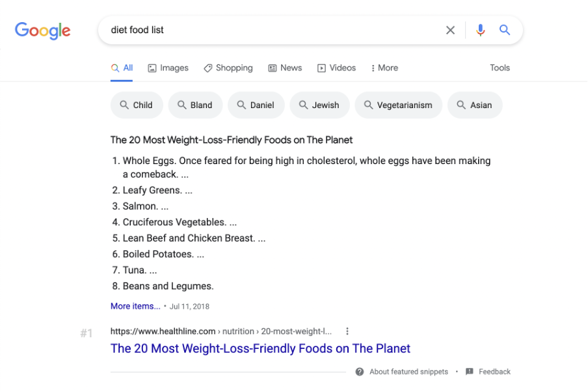Select the Child suggestion chip
Image resolution: width=588 pixels, height=392 pixels.
pos(137,105)
